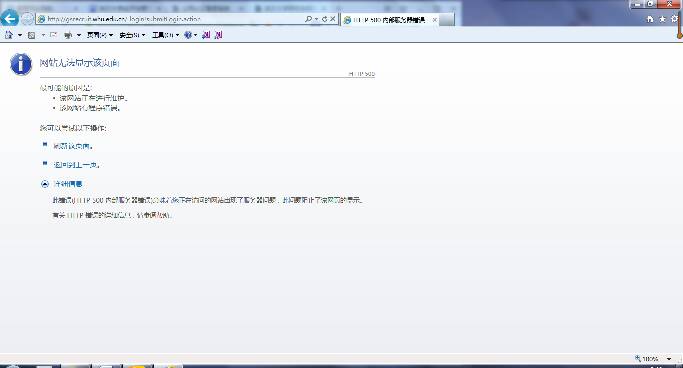Focus the address bar URL field

coord(170,19)
